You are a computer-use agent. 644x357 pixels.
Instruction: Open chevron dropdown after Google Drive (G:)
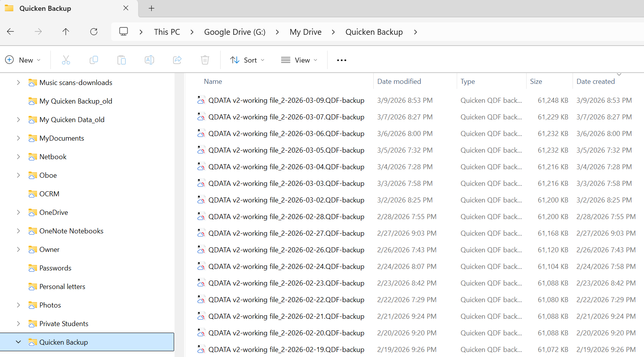coord(277,32)
